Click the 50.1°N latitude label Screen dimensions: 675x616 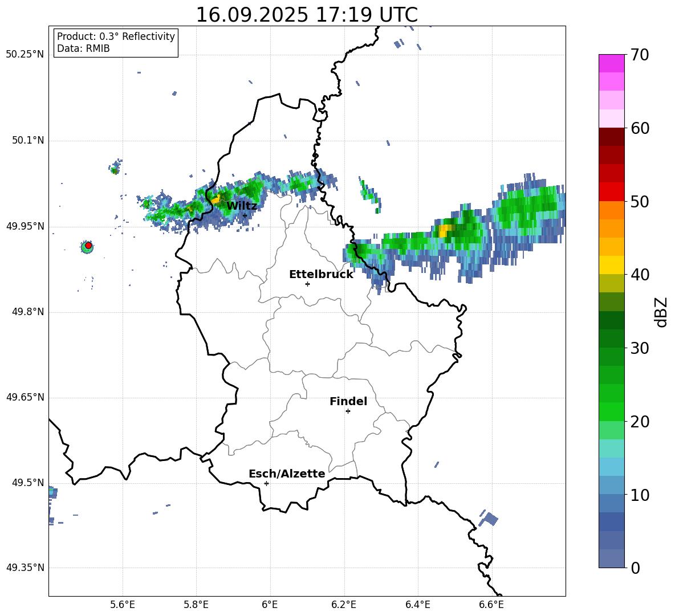(28, 141)
